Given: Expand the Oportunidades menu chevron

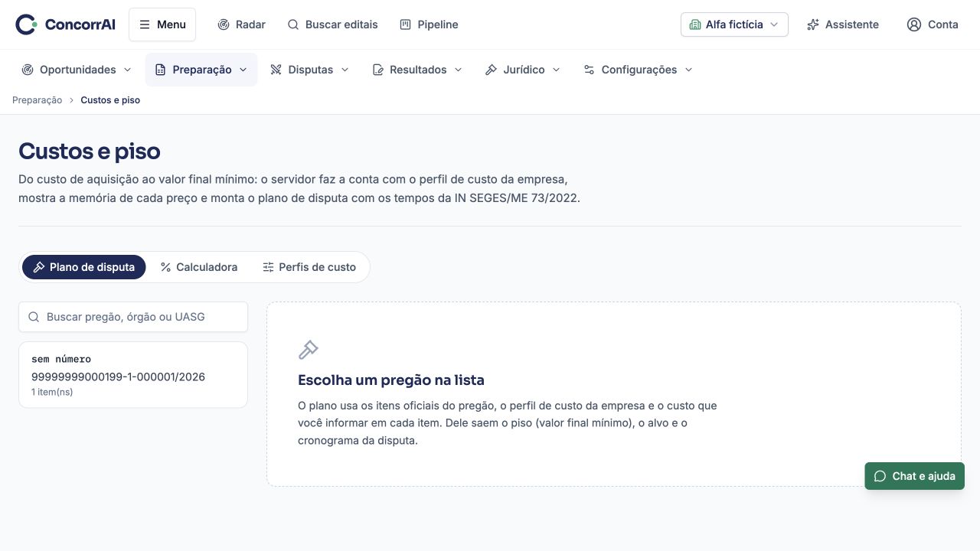Looking at the screenshot, I should (127, 70).
